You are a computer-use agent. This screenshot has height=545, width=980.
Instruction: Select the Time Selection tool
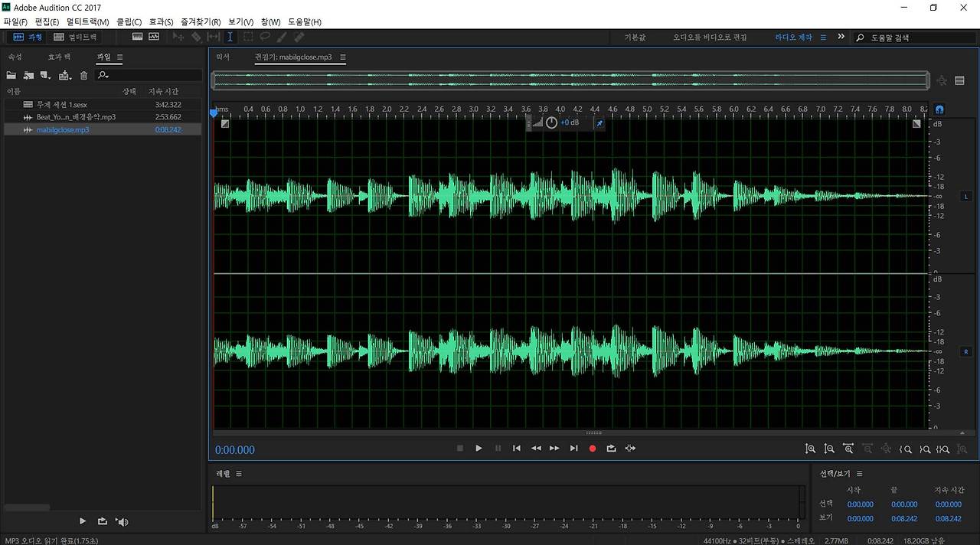coord(230,37)
